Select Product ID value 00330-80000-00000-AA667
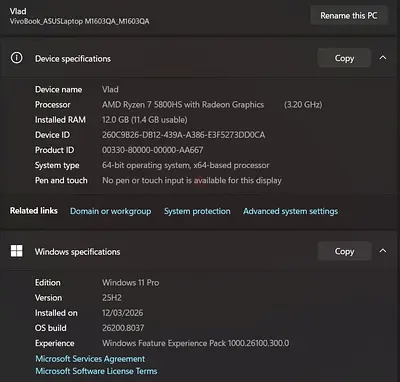Image resolution: width=400 pixels, height=382 pixels. 152,150
